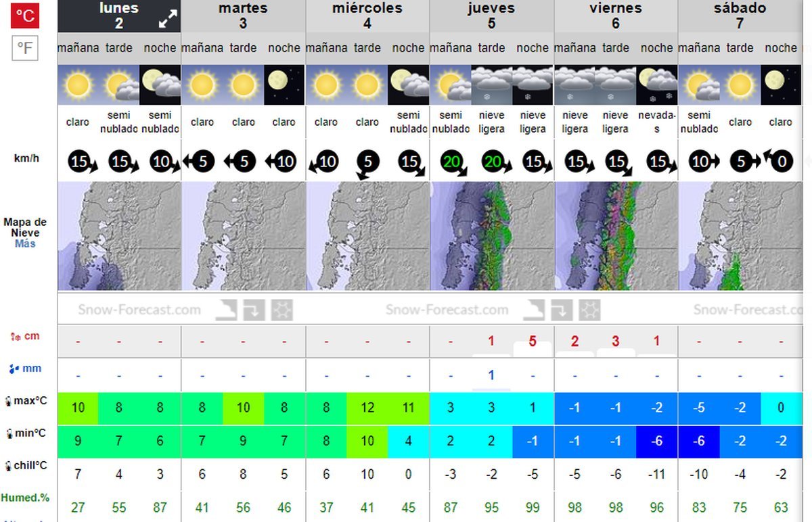Screen dimensions: 812x522
Task: Open the jueves snow map thumbnail
Action: tap(491, 236)
